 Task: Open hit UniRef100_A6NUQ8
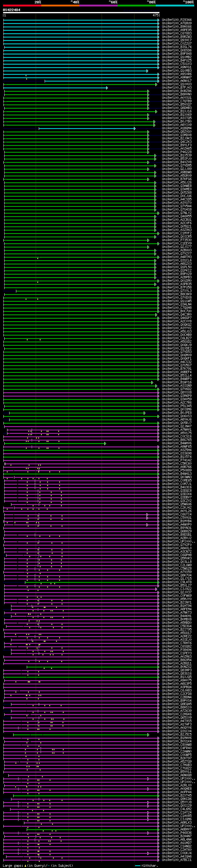(x=177, y=775)
